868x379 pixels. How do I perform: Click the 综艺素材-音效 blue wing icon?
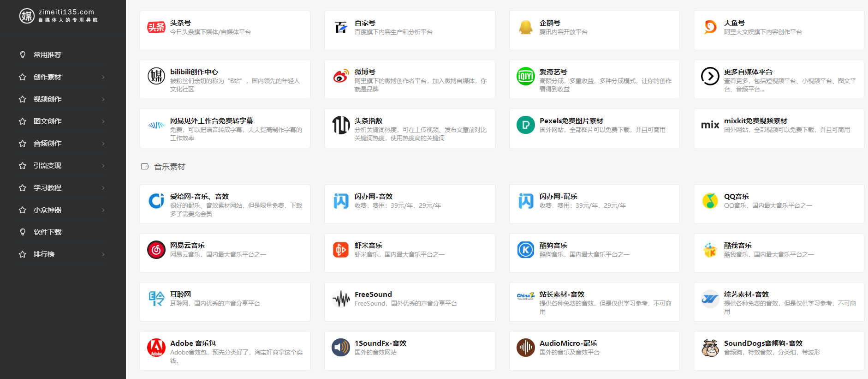pos(710,299)
